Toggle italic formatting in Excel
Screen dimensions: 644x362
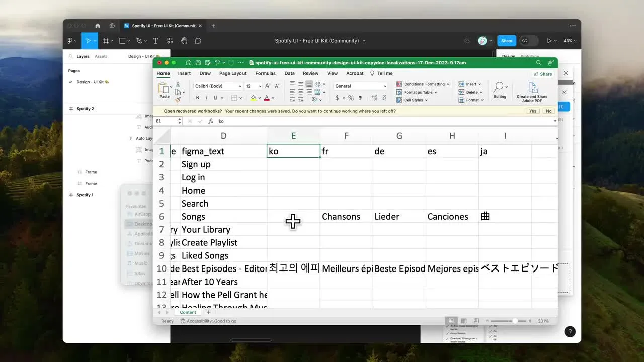(x=206, y=98)
